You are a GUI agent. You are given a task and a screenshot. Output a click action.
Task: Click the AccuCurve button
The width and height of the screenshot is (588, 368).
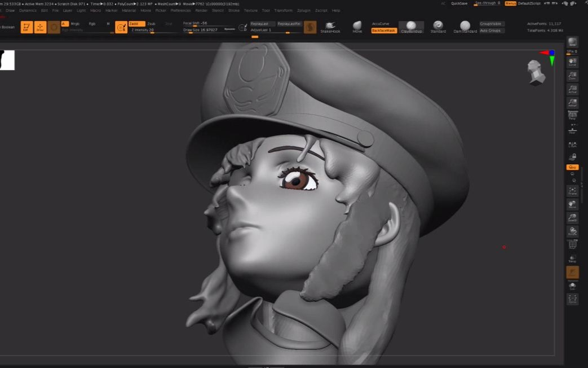tap(380, 24)
